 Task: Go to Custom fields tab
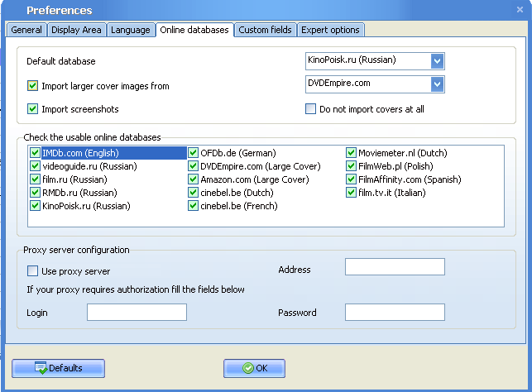pyautogui.click(x=265, y=30)
